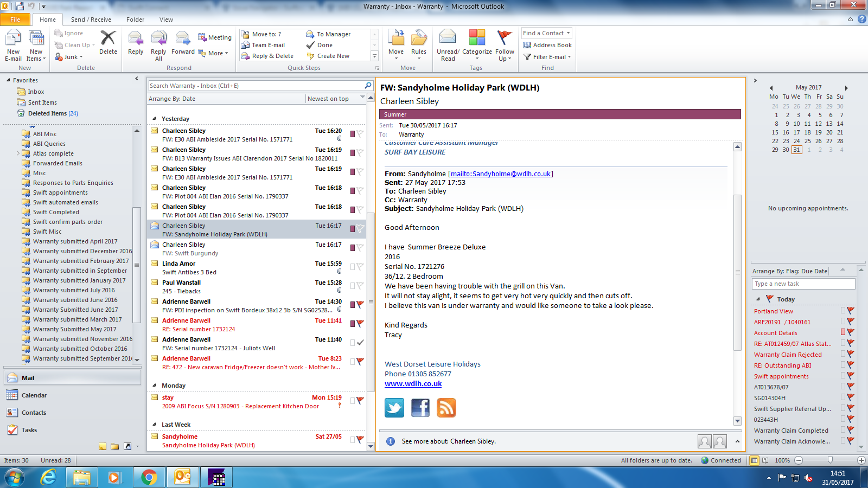Screen dimensions: 868x488
Task: Open the www.wdlh.co.uk link
Action: click(413, 384)
